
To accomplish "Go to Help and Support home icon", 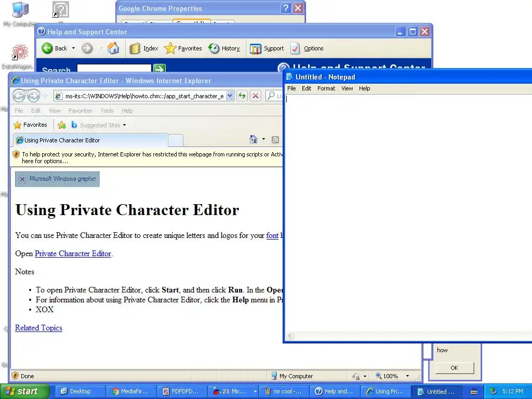I will (x=113, y=48).
